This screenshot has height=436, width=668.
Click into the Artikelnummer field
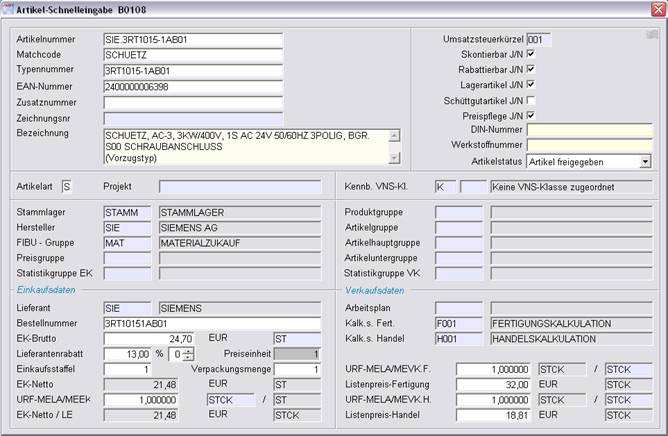pyautogui.click(x=192, y=40)
